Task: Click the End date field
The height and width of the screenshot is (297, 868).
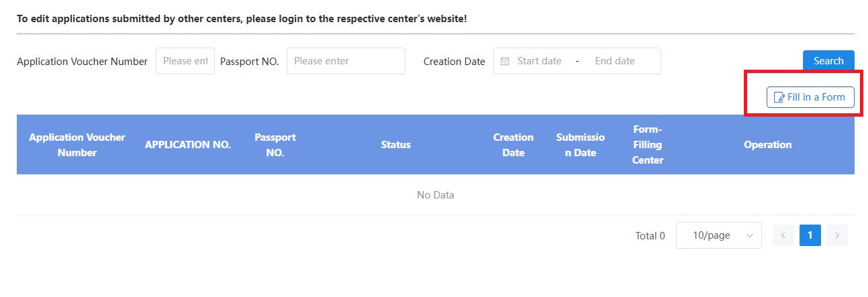Action: coord(615,61)
